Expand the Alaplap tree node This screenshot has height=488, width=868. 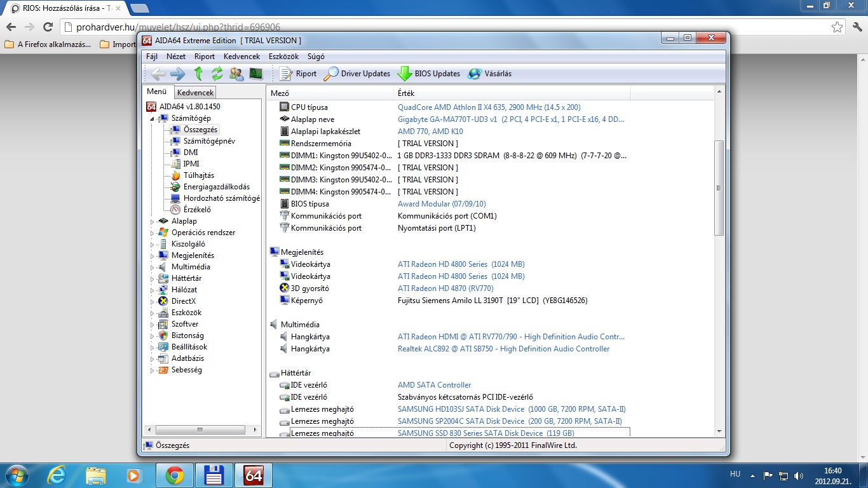coord(152,222)
